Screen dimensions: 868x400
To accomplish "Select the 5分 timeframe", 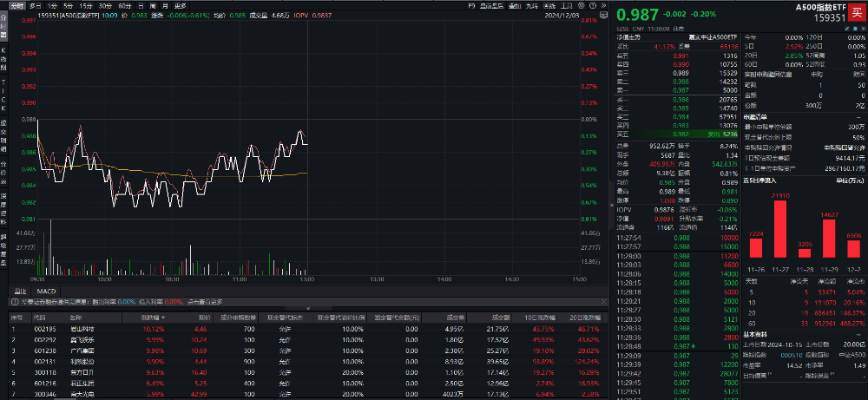I will pos(69,4).
